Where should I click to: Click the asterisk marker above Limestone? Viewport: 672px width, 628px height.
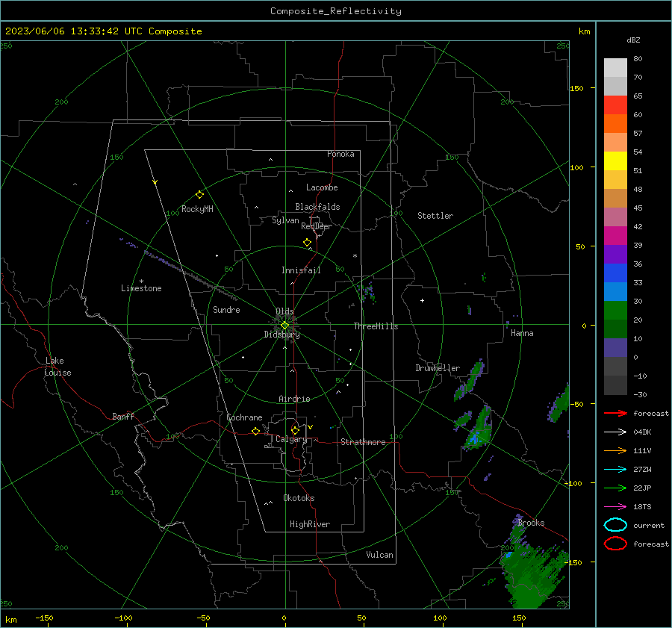click(x=141, y=282)
